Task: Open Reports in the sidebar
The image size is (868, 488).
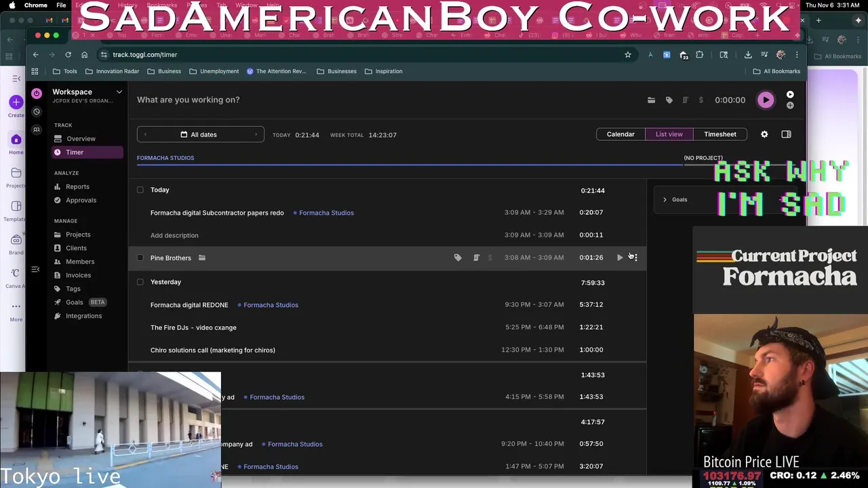Action: point(77,187)
